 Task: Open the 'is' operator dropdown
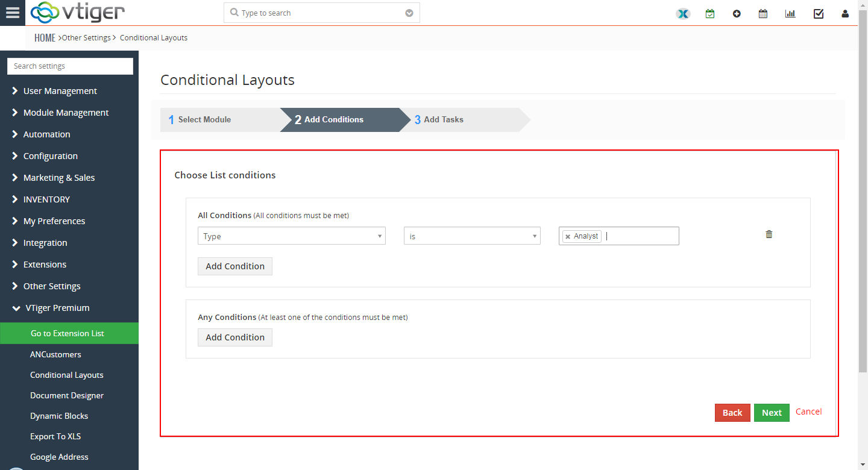tap(472, 236)
